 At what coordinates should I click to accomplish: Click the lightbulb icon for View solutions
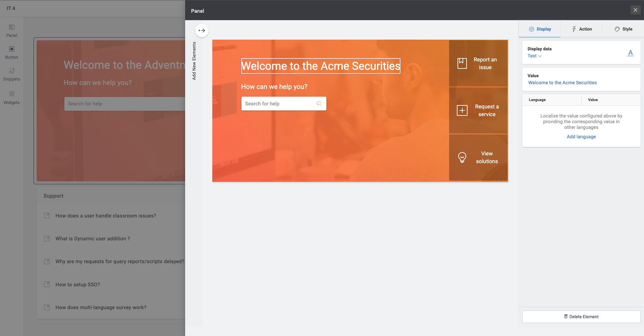[462, 157]
